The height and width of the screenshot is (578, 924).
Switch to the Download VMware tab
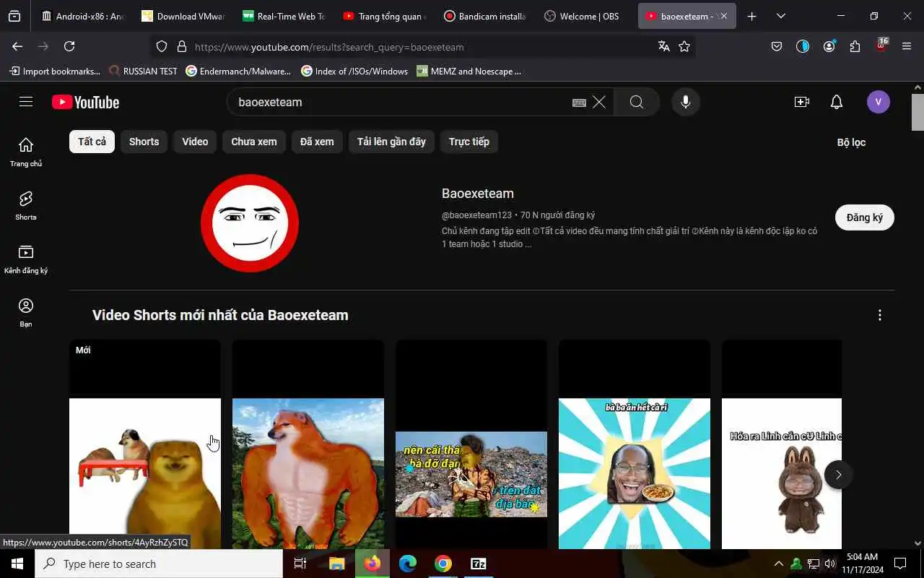coord(183,16)
